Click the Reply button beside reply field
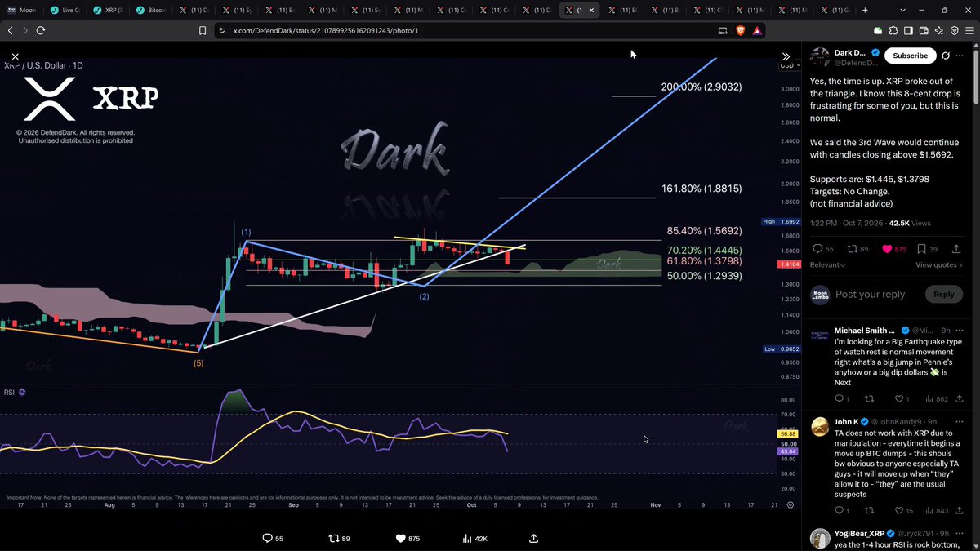The height and width of the screenshot is (551, 980). (x=943, y=294)
